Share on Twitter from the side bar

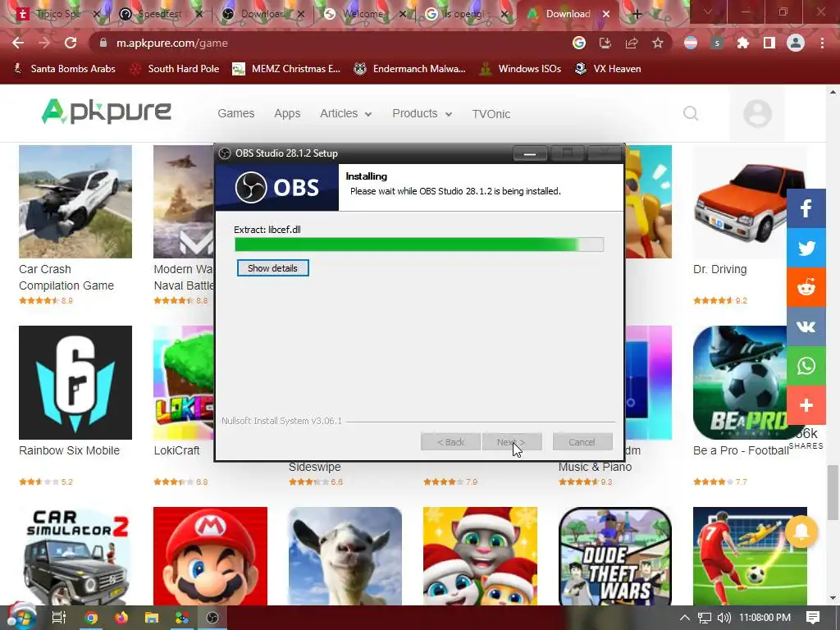[806, 248]
